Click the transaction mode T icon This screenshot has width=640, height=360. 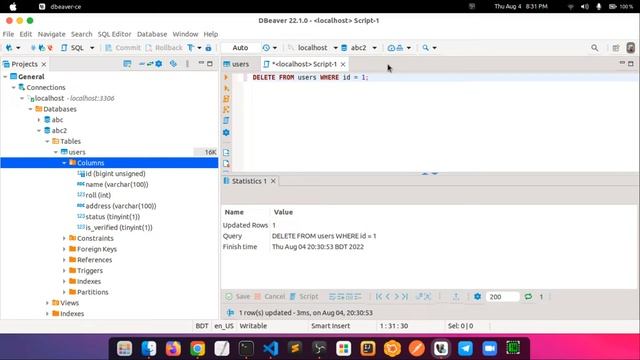click(191, 48)
